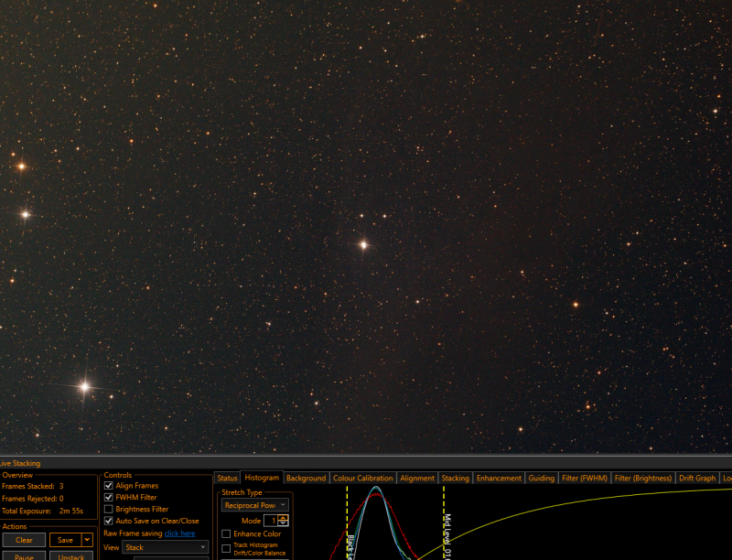Viewport: 732px width, 560px height.
Task: Click the Black Level dashed line on histogram
Action: (x=348, y=522)
